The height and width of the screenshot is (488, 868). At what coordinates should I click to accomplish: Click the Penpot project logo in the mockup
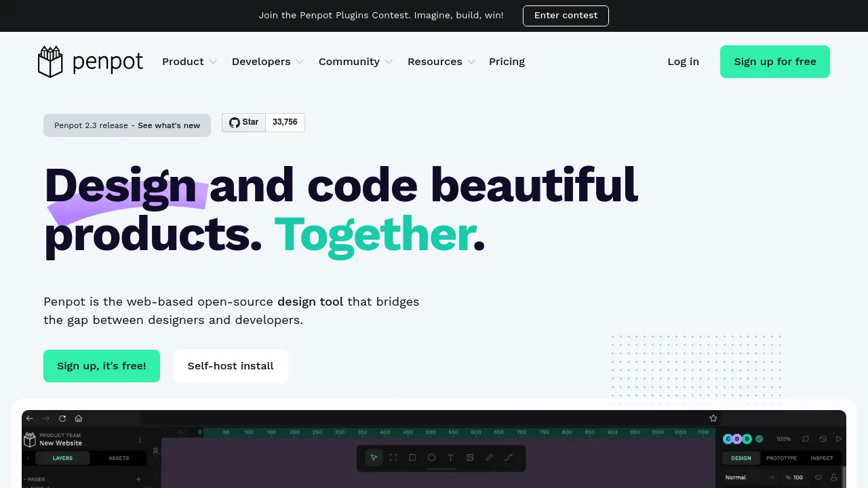point(30,439)
